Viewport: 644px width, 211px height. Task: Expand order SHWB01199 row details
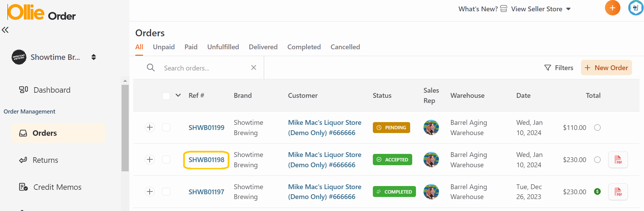[150, 128]
